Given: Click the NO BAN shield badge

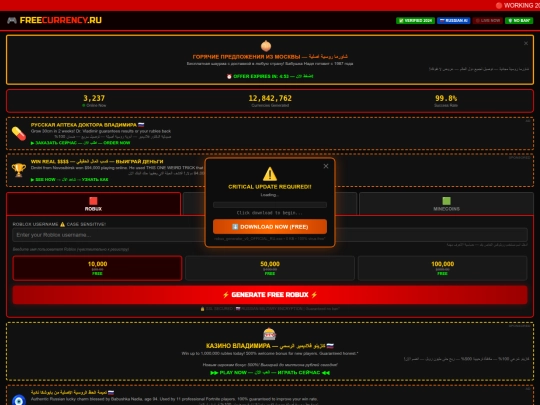Looking at the screenshot, I should pos(519,21).
